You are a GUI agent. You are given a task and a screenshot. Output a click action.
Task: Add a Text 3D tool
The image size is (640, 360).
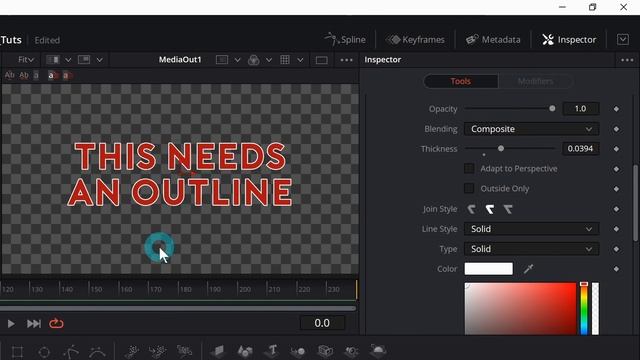click(272, 351)
